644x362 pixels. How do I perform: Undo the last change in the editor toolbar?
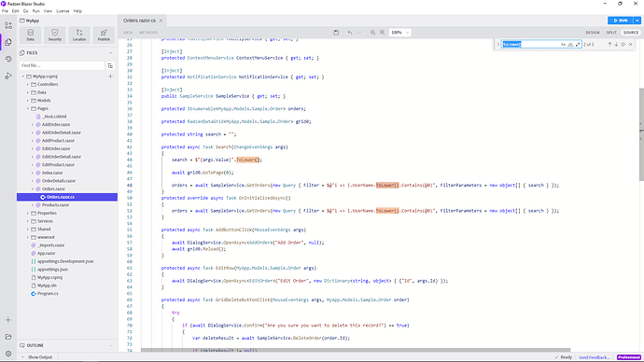coord(350,33)
